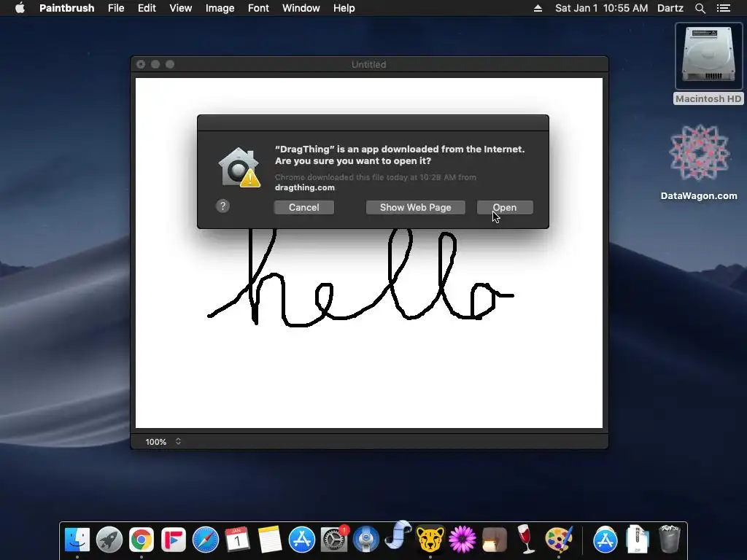Screen dimensions: 747x560
Task: Open the Font menu
Action: [258, 8]
